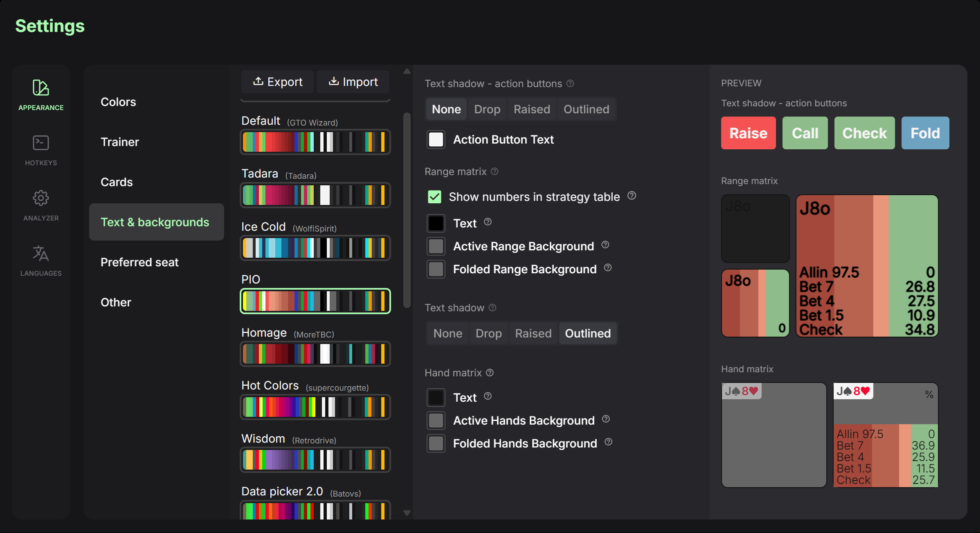The image size is (980, 533).
Task: Click theme list scroll up arrow
Action: 407,71
